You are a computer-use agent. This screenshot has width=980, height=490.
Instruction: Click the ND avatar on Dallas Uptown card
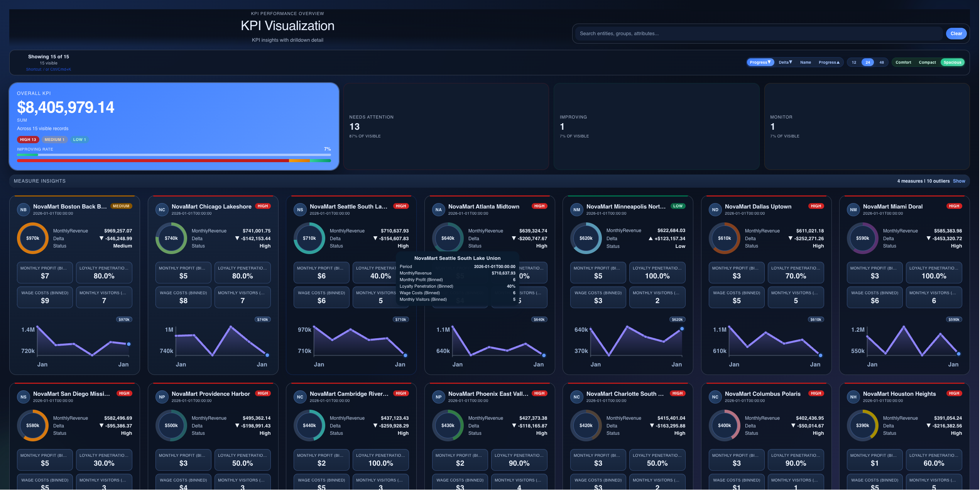715,210
